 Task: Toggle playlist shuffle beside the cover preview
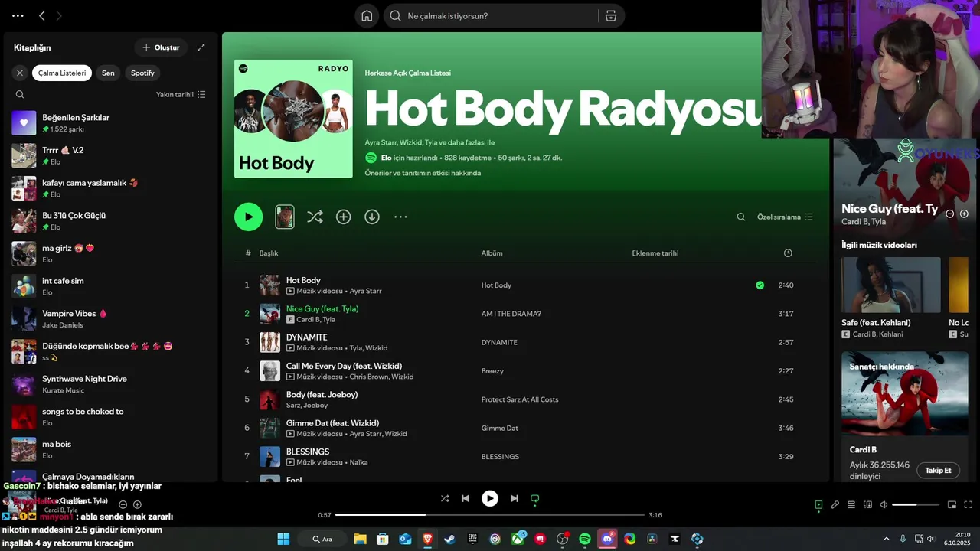[315, 217]
